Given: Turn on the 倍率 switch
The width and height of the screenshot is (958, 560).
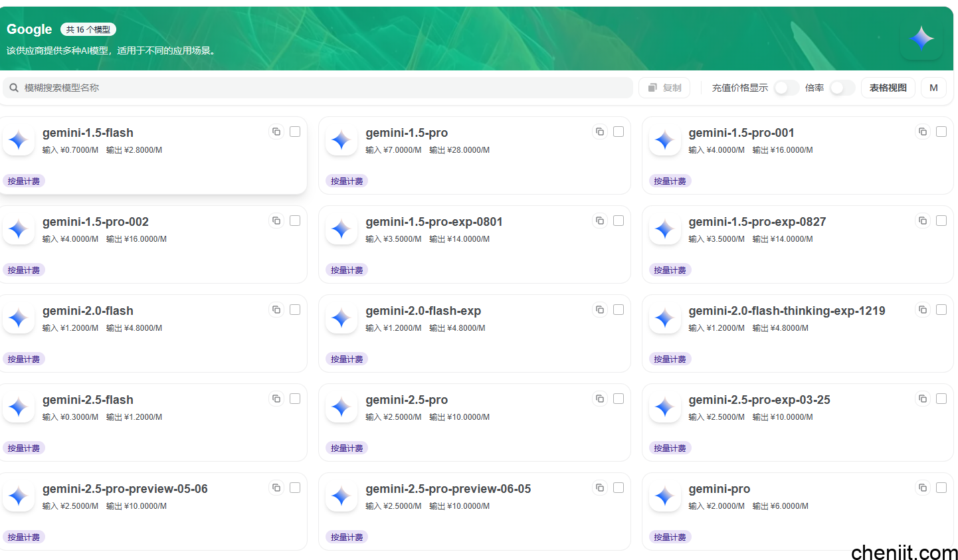Looking at the screenshot, I should tap(842, 88).
